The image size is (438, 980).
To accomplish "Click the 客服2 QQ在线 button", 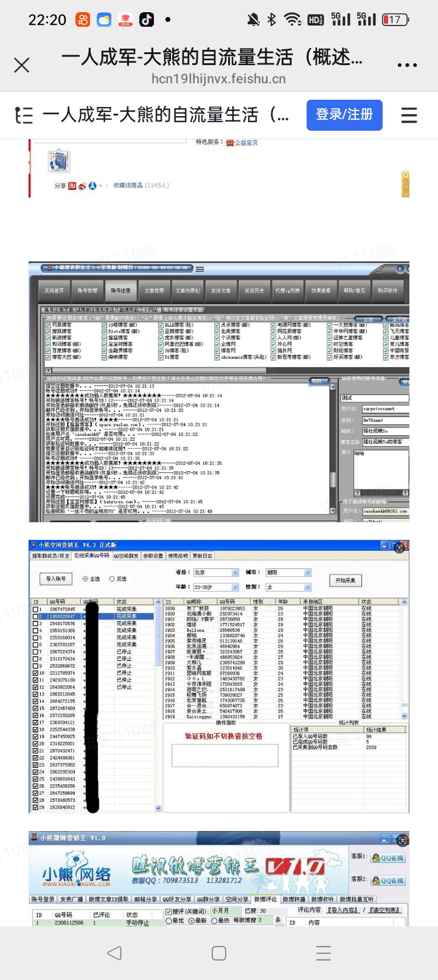I will coord(388,880).
